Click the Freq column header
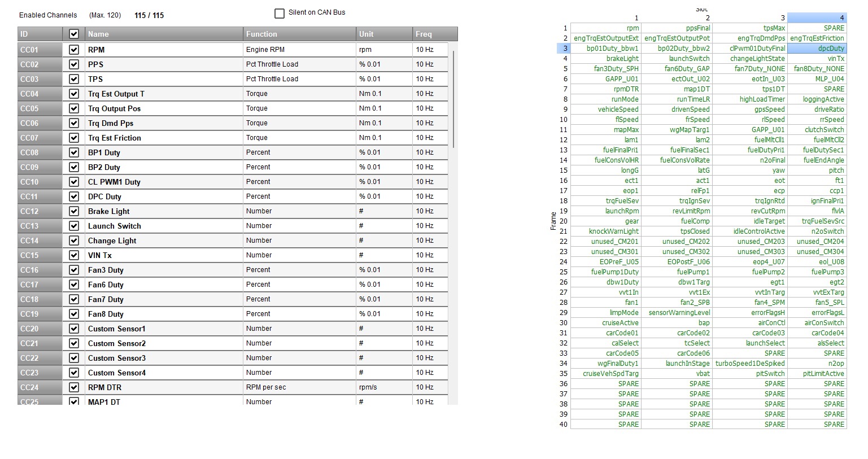 434,34
